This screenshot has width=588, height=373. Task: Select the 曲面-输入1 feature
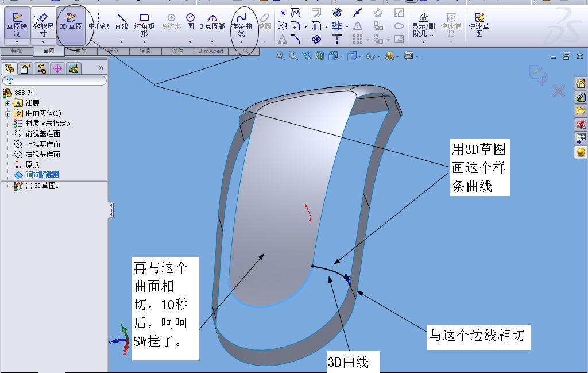42,175
